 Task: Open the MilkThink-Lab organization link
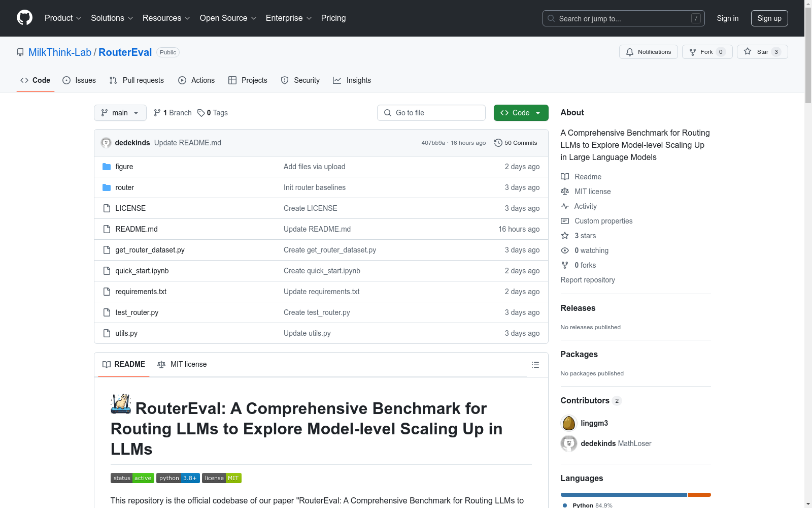click(60, 52)
